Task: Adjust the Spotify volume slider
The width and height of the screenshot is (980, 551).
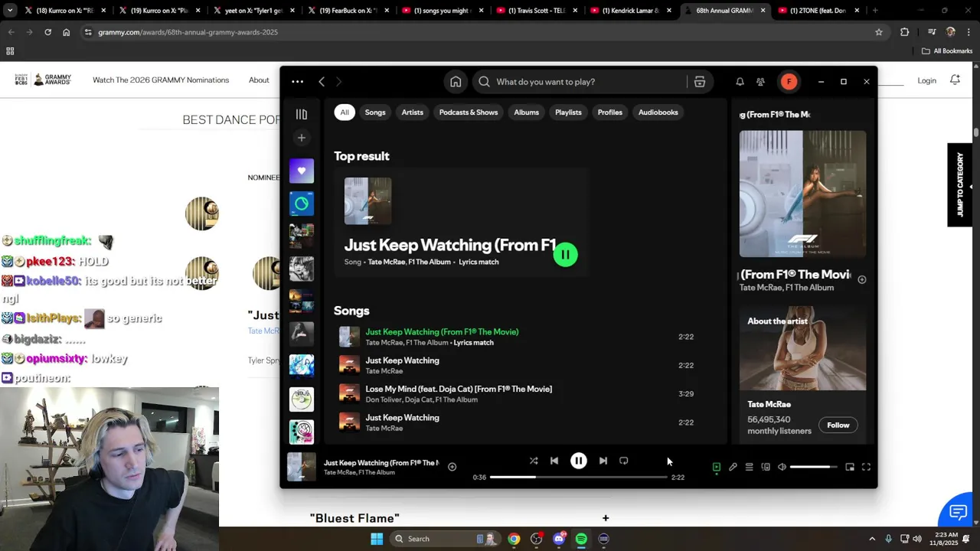Action: click(x=814, y=467)
